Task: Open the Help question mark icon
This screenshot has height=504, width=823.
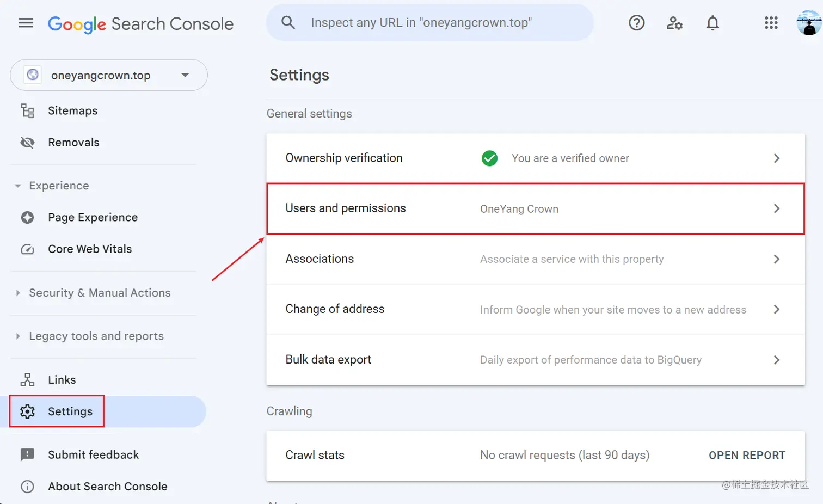Action: coord(636,23)
